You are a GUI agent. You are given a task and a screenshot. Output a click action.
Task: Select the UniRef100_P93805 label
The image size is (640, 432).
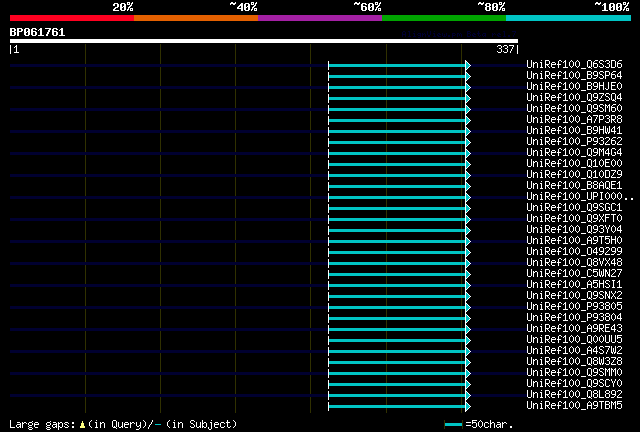[574, 307]
